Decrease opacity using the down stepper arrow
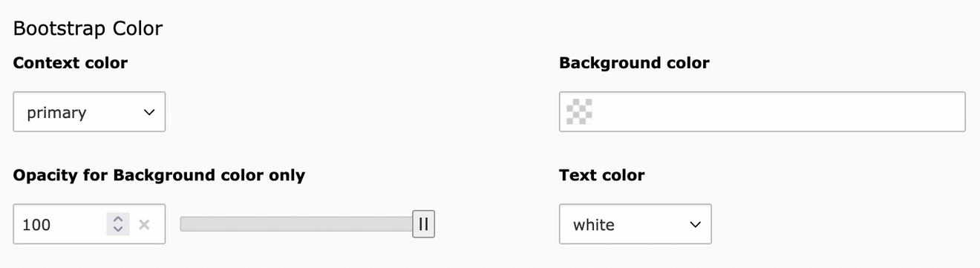The image size is (980, 268). click(118, 229)
